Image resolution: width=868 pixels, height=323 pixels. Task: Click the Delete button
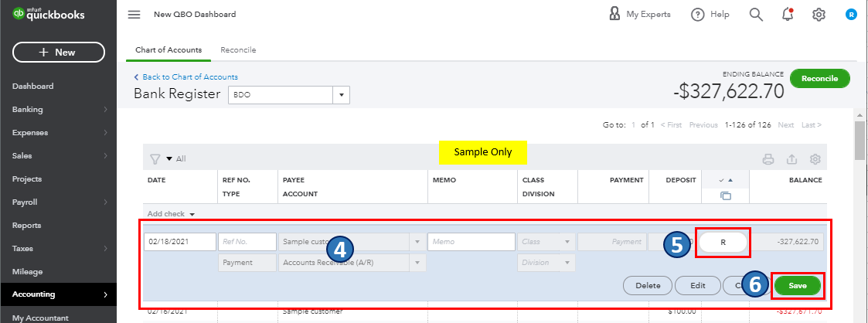(648, 285)
